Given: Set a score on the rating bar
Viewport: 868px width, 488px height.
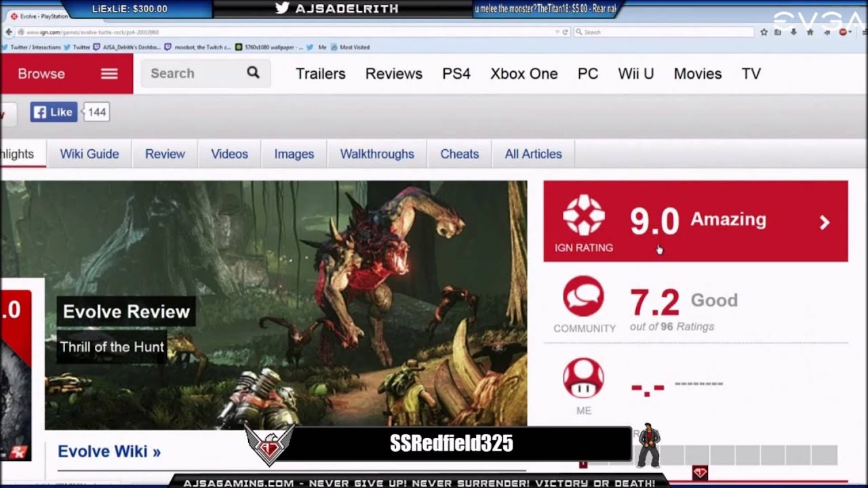Looking at the screenshot, I should pyautogui.click(x=711, y=454).
